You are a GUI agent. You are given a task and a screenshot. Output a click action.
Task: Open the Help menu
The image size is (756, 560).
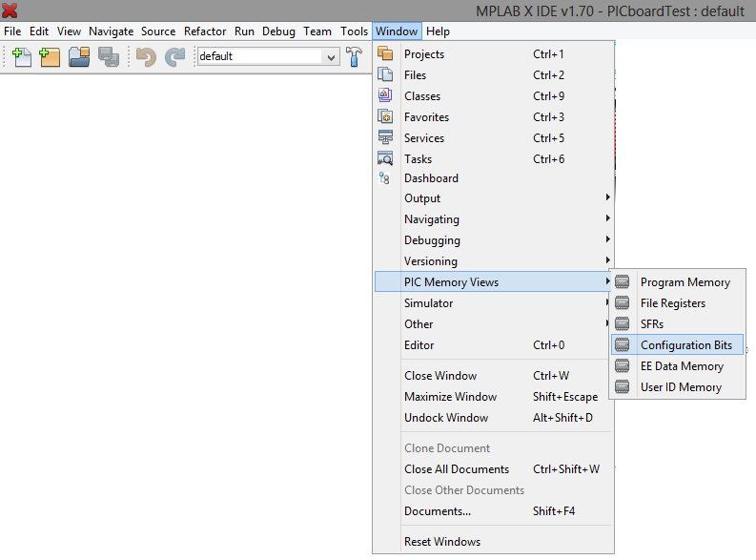(x=438, y=31)
